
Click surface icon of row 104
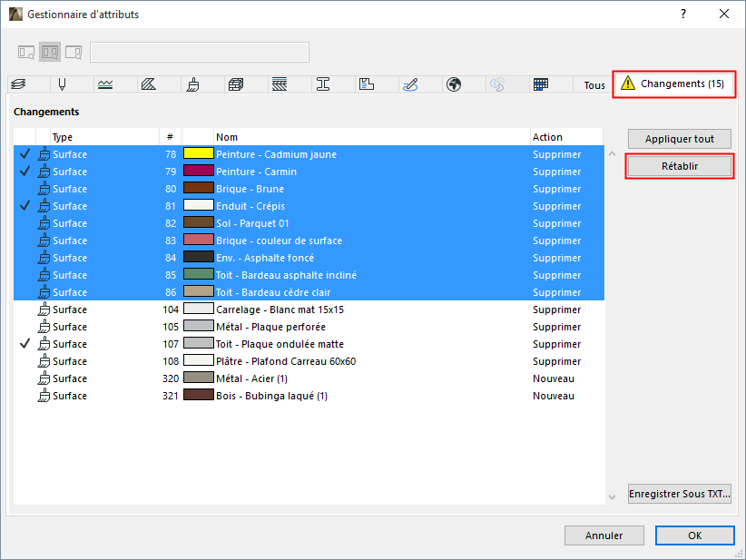pos(44,309)
